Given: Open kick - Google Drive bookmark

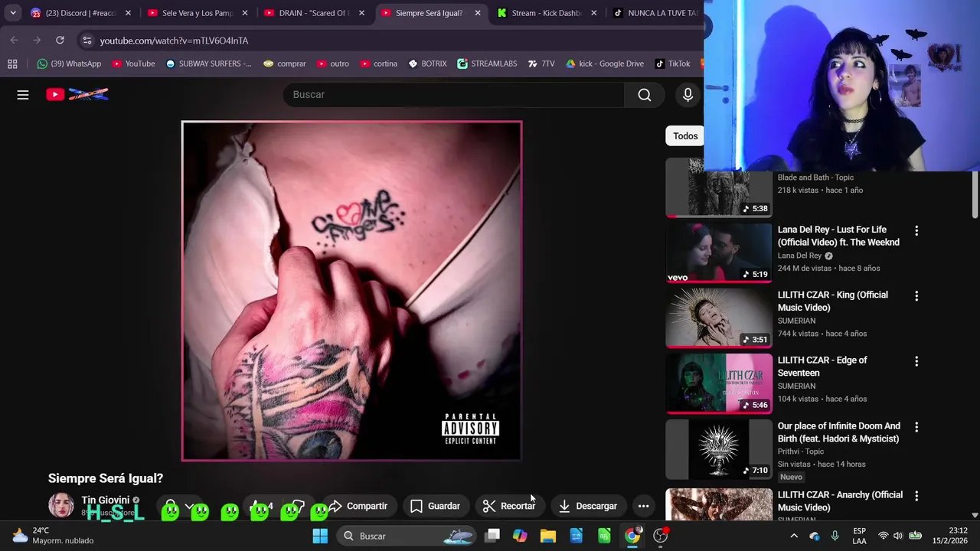Looking at the screenshot, I should click(x=605, y=64).
